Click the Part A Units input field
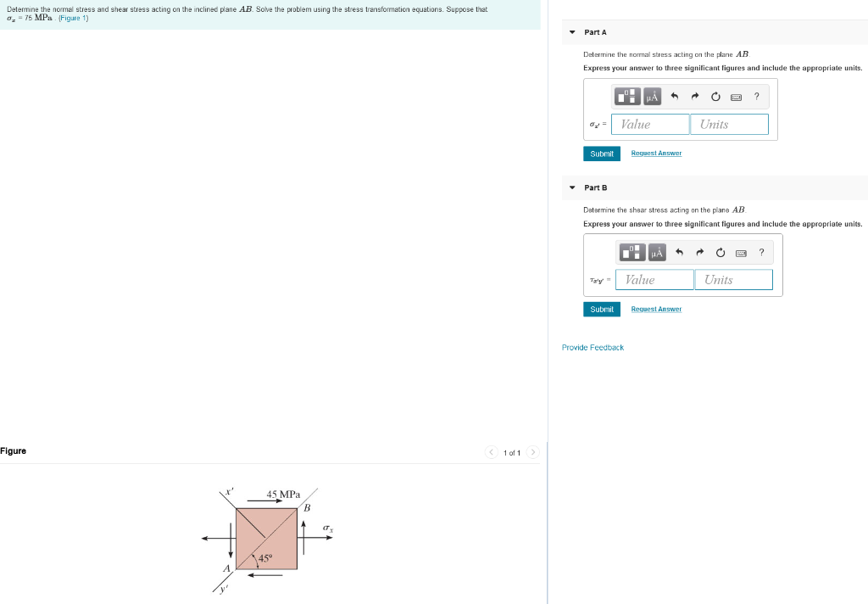 pyautogui.click(x=730, y=124)
